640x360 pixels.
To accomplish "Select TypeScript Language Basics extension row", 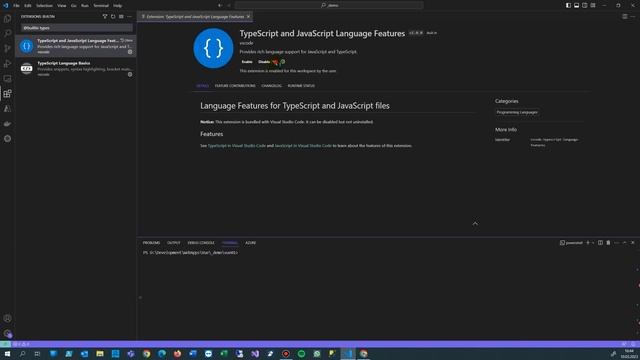I will click(76, 68).
